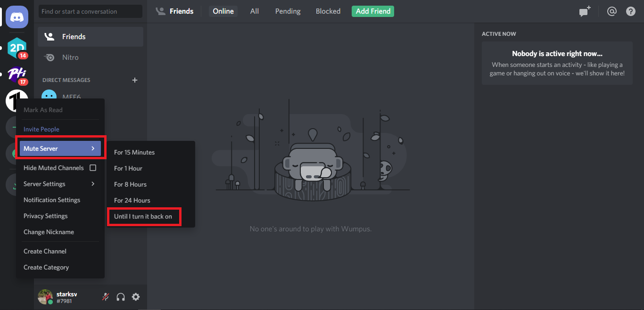Toggle the headphones deafen icon
The width and height of the screenshot is (644, 310).
(121, 297)
